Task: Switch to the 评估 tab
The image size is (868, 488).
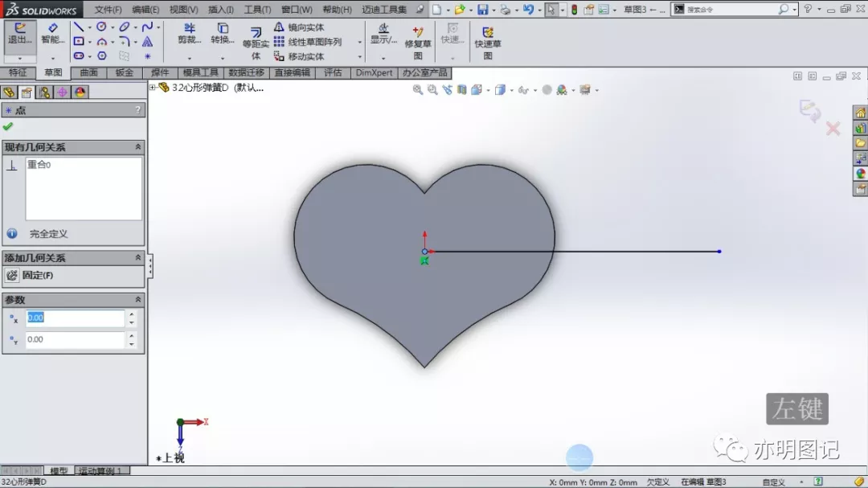Action: tap(333, 72)
